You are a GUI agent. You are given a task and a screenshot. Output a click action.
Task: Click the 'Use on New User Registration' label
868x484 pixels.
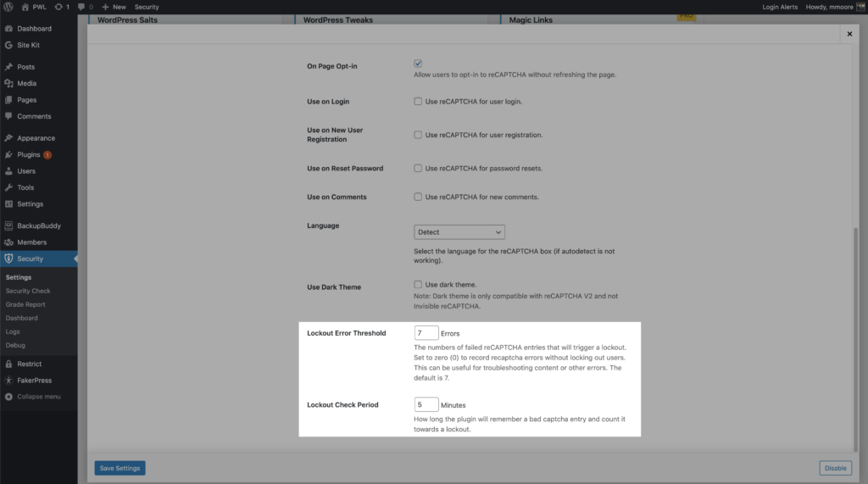point(335,135)
